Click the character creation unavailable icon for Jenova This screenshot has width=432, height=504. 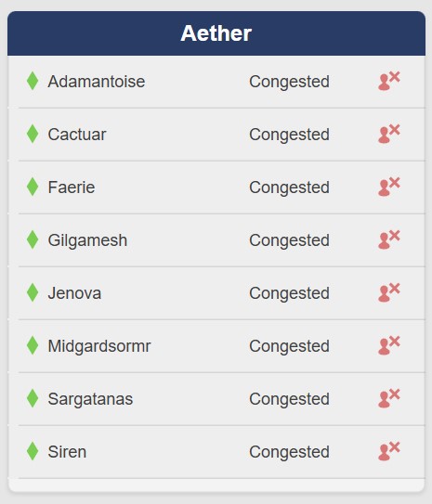(x=389, y=292)
